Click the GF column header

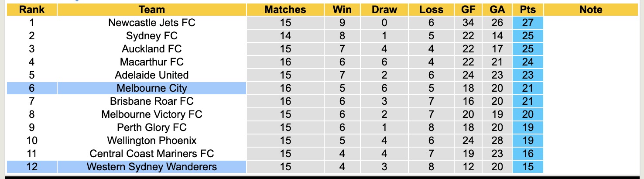click(468, 10)
